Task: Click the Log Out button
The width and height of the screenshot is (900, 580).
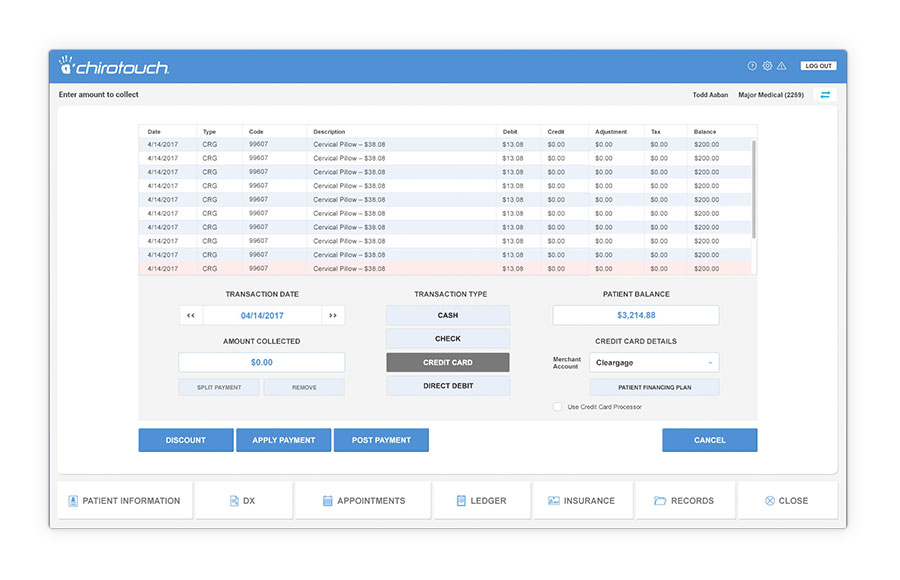Action: pos(818,66)
